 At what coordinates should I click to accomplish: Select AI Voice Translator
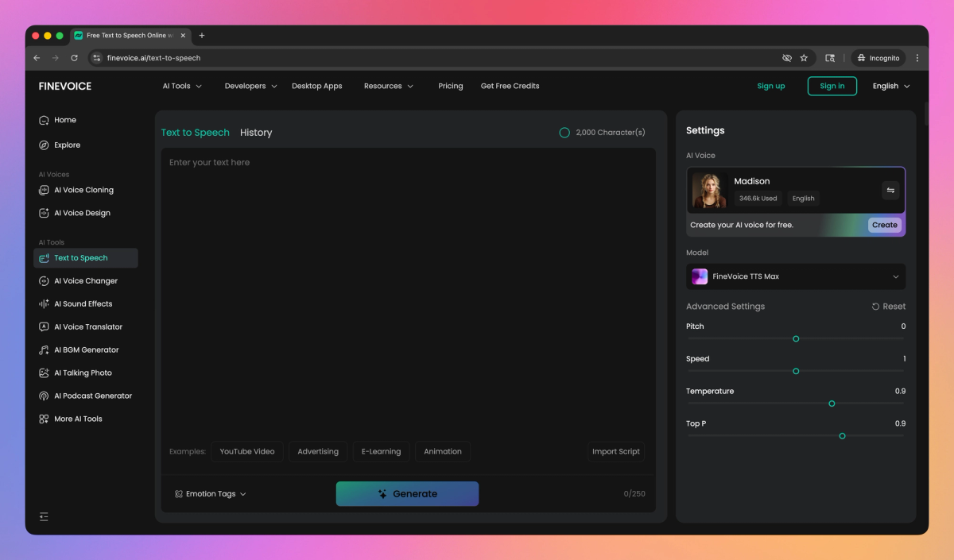point(88,326)
